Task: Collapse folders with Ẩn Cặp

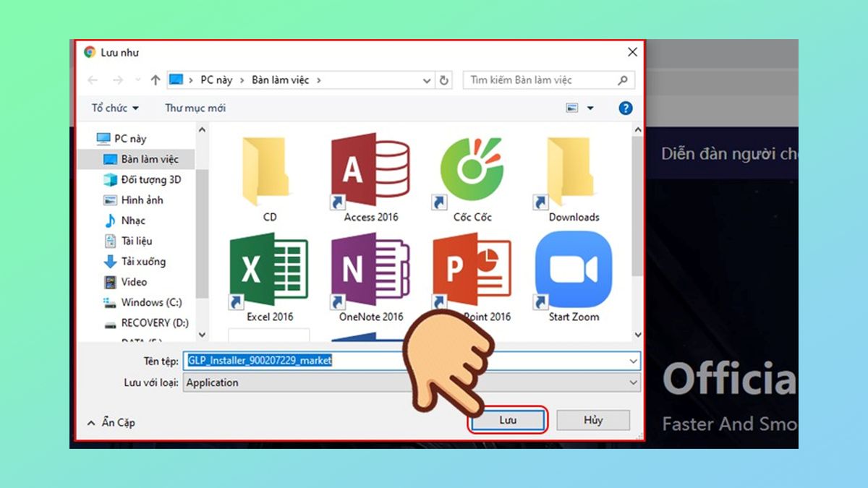Action: (111, 422)
